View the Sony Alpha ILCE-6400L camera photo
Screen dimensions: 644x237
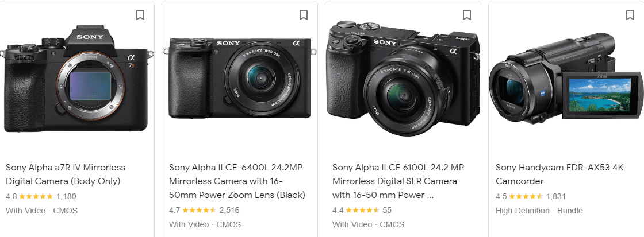240,77
